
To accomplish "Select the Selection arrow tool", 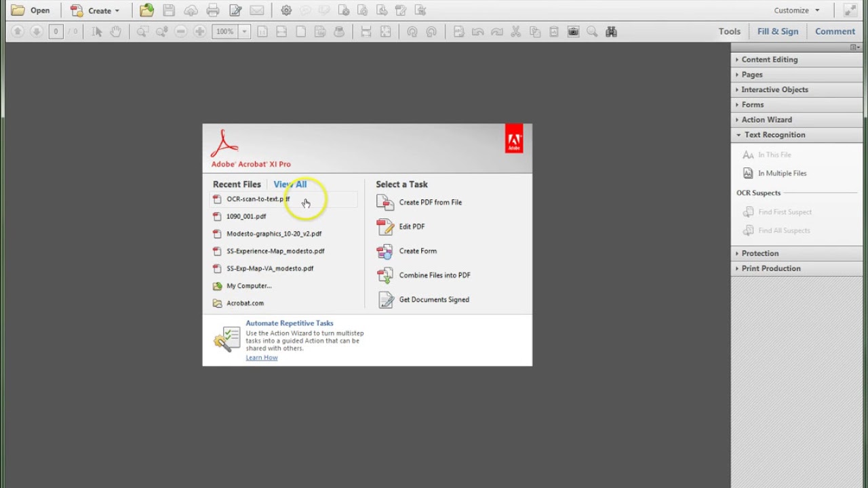I will coord(97,31).
